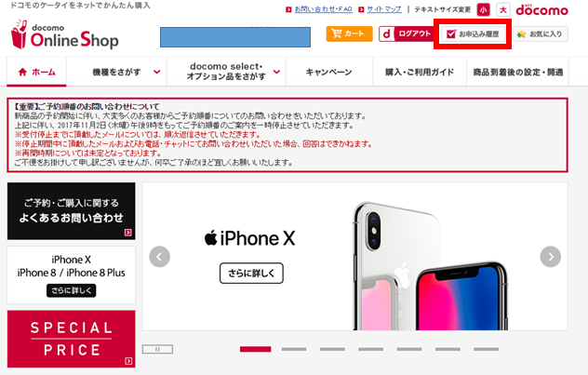
Task: Open お申込み履歴 order history
Action: coord(473,34)
